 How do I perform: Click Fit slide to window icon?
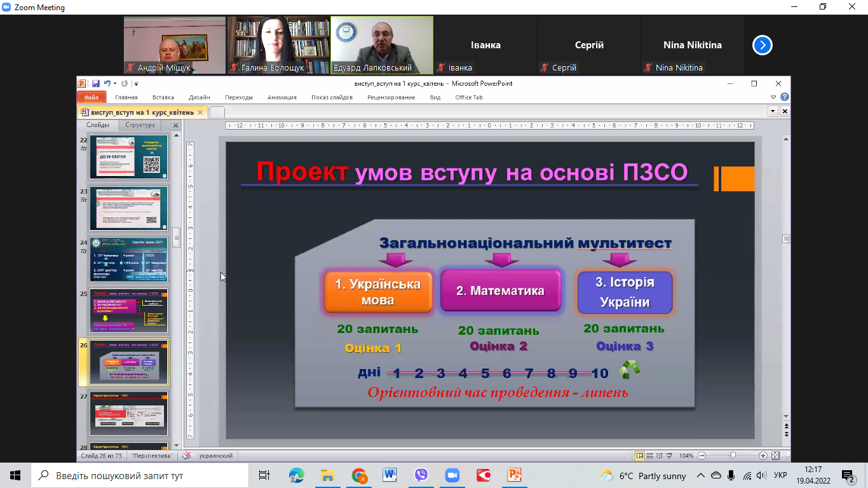tap(775, 456)
